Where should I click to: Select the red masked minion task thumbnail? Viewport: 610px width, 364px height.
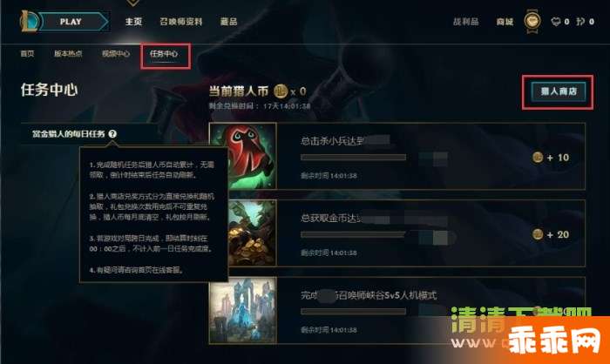[243, 156]
